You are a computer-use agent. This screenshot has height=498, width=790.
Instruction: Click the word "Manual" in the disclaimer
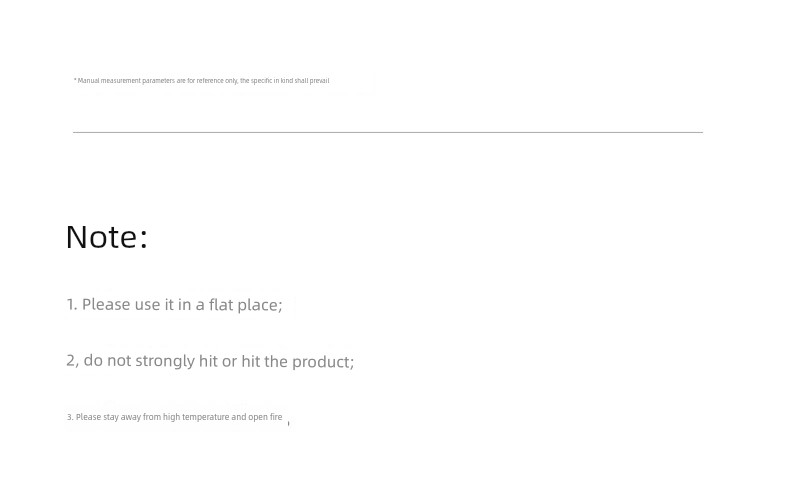(88, 81)
